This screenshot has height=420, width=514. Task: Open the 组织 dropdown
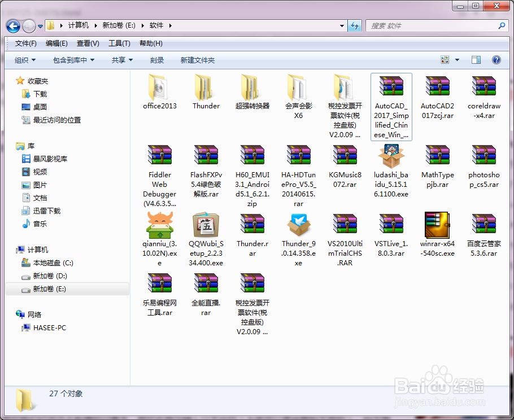[25, 60]
